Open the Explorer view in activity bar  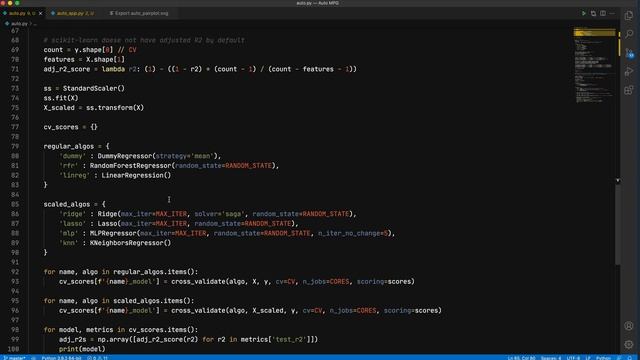tap(629, 16)
